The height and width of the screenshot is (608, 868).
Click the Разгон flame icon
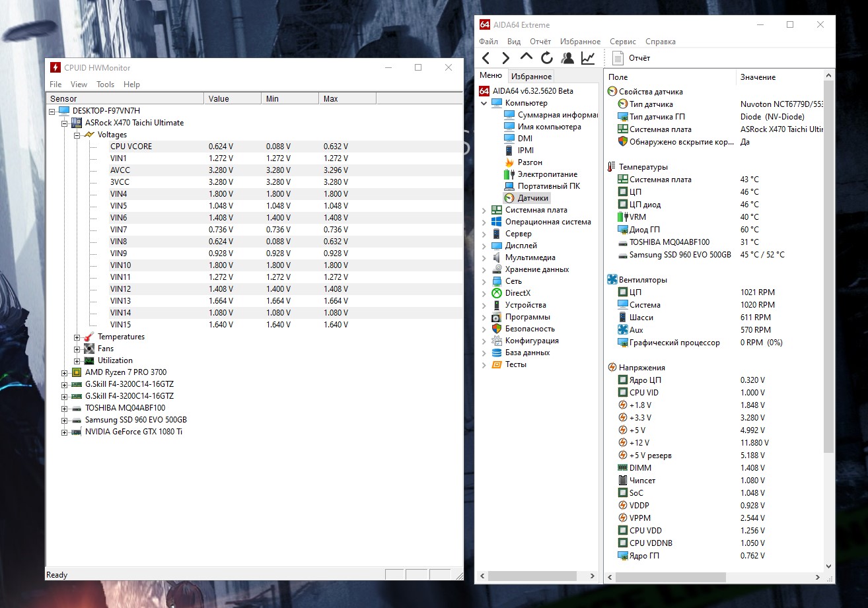[509, 162]
